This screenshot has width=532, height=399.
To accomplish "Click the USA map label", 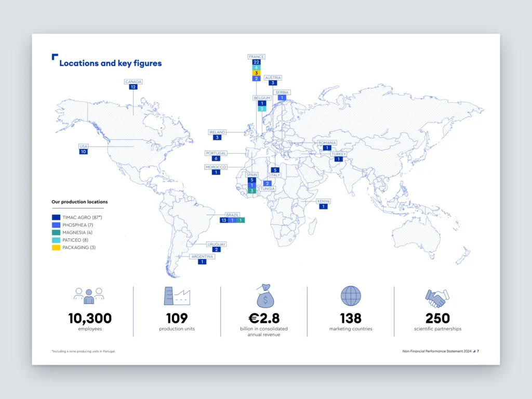I will coord(84,147).
